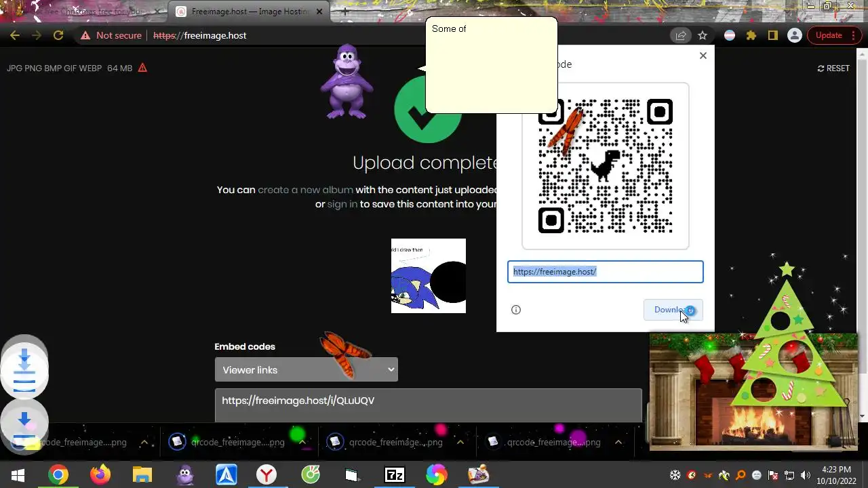
Task: Open File Explorer from the taskbar
Action: coord(142,475)
